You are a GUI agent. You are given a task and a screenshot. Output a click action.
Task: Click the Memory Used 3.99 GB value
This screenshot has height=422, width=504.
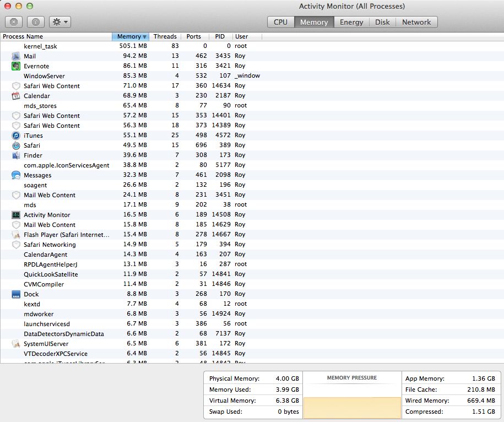pos(288,389)
